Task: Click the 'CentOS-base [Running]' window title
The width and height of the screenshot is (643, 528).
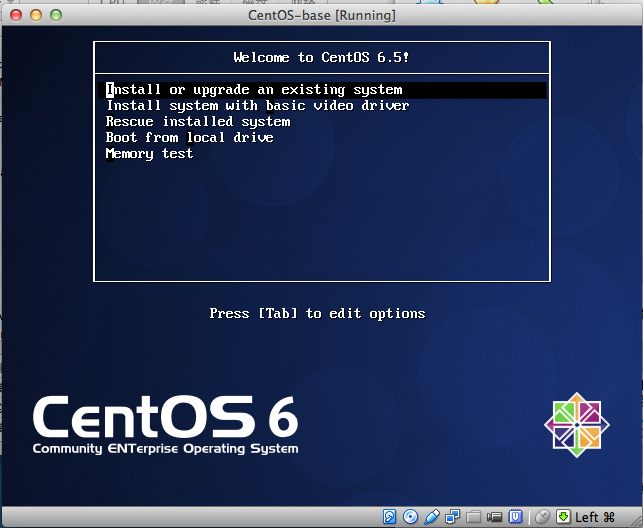Action: tap(322, 16)
